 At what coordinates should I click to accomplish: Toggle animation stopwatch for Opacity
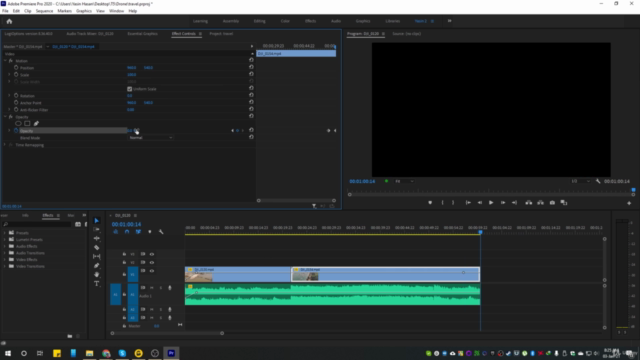click(x=16, y=131)
